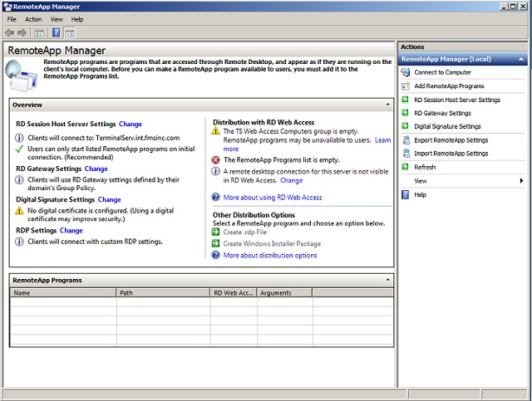
Task: Open More about using RD Web Access
Action: 272,198
